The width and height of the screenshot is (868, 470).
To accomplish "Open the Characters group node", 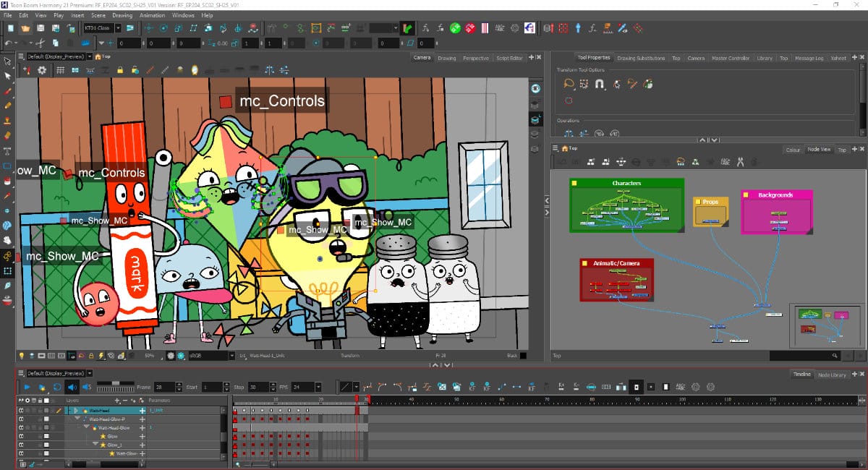I will 626,184.
